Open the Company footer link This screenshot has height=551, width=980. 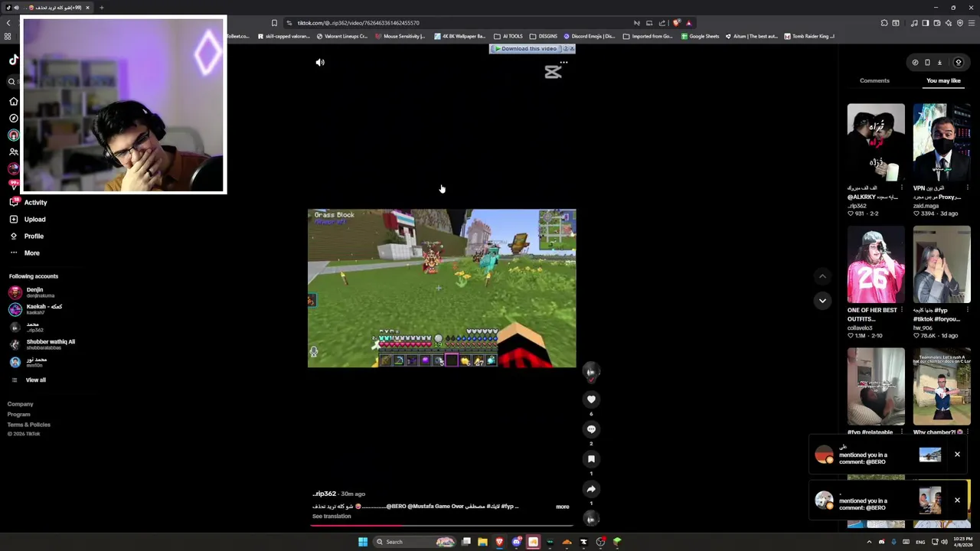21,404
